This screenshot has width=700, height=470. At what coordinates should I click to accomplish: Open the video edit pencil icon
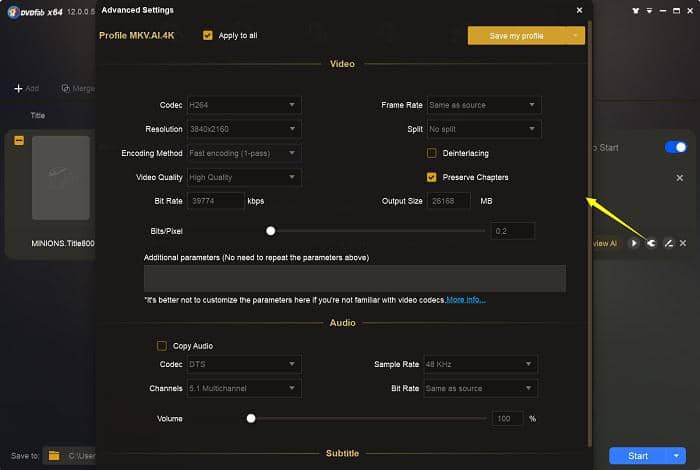[668, 243]
